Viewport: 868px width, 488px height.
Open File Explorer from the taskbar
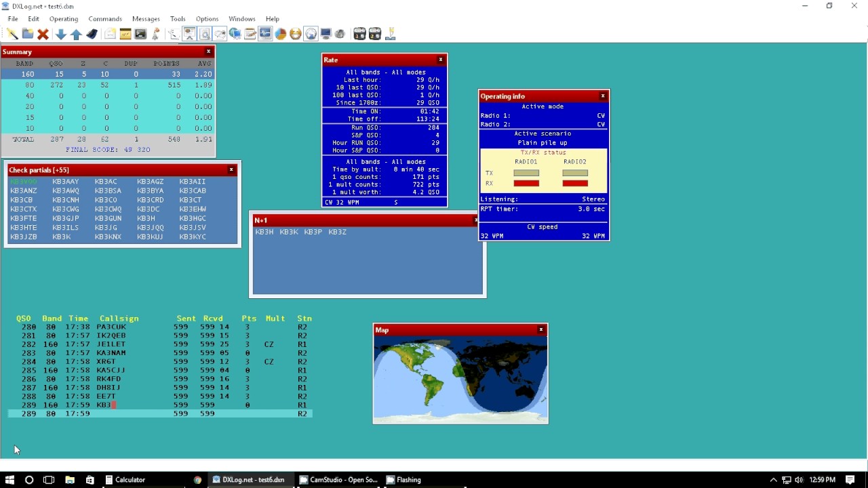(70, 480)
